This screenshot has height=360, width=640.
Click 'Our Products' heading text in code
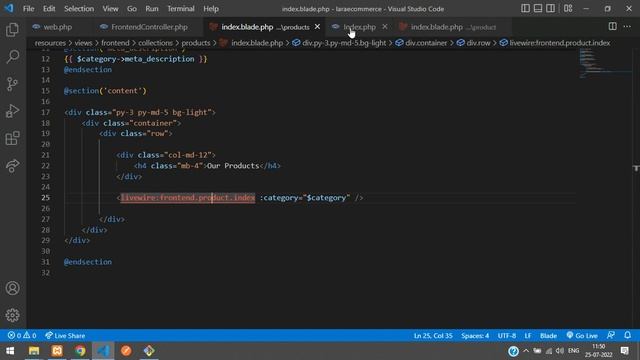(233, 166)
